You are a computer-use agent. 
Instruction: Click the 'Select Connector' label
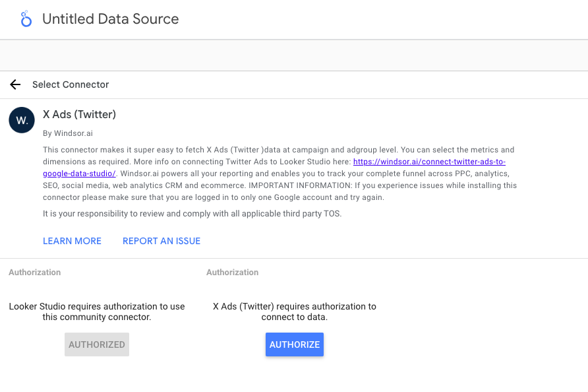click(71, 84)
